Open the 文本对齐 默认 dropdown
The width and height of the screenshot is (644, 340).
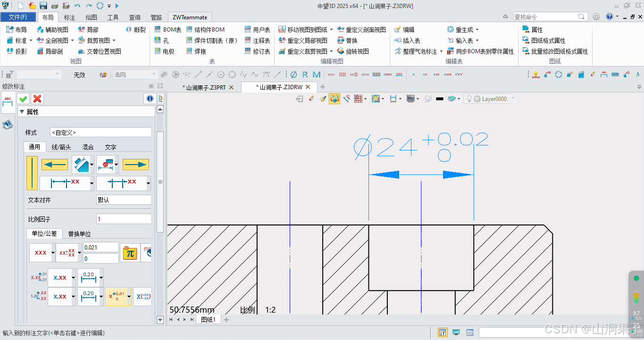point(124,200)
